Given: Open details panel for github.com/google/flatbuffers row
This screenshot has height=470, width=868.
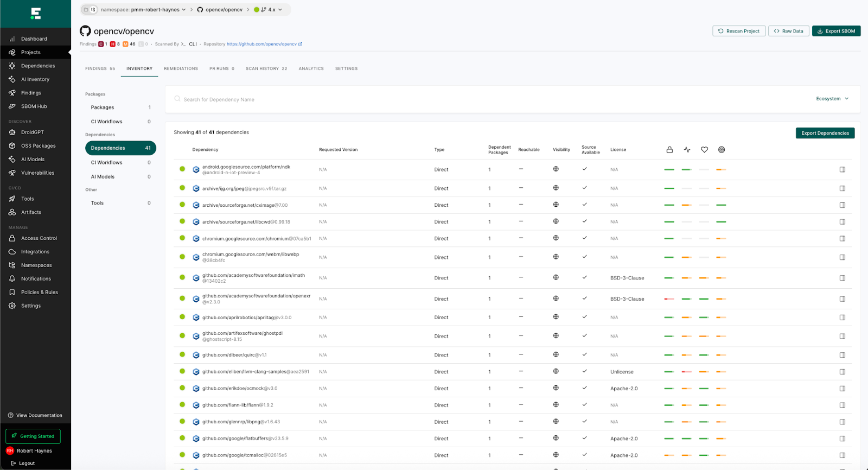Looking at the screenshot, I should coord(843,439).
